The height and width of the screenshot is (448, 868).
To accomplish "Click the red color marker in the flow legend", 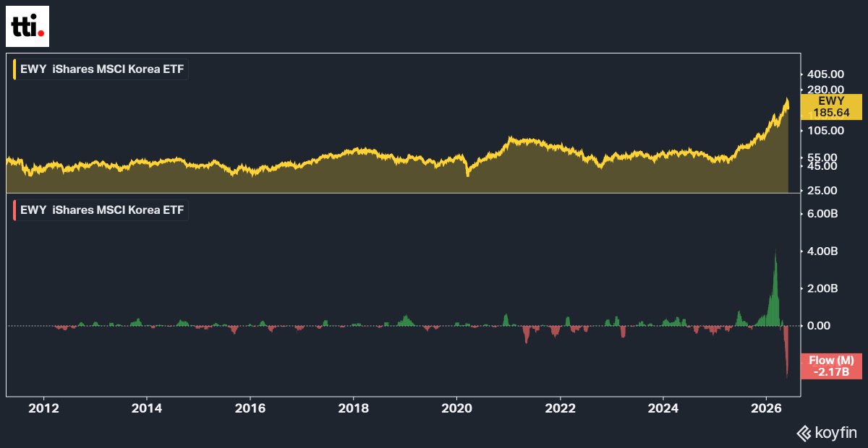I will 14,211.
